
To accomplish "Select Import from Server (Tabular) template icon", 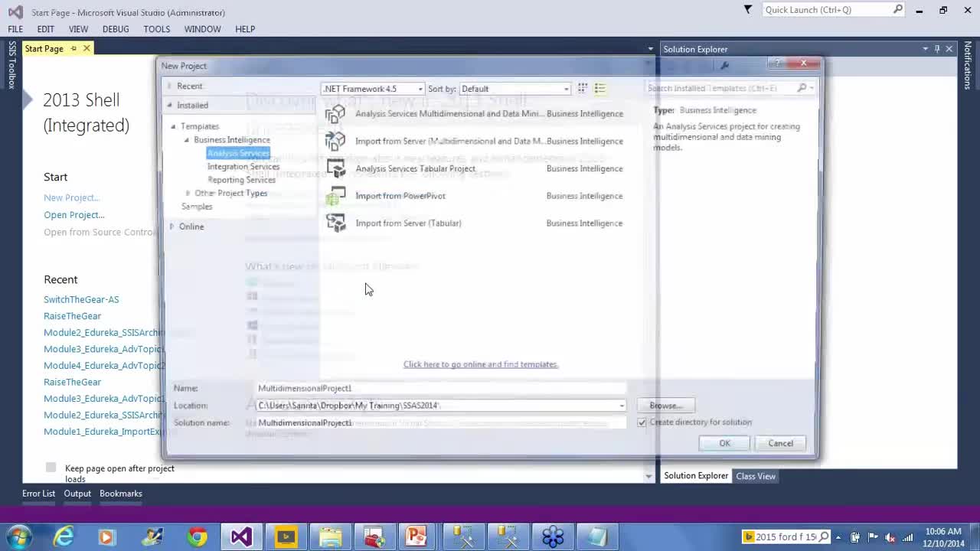I will (x=335, y=223).
